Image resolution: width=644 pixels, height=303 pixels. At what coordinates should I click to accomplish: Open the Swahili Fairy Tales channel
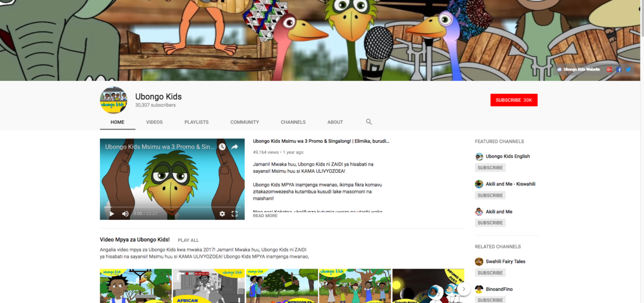click(506, 262)
